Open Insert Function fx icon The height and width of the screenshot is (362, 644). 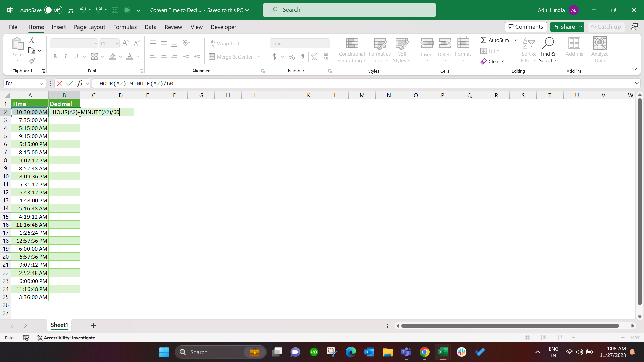[x=80, y=83]
